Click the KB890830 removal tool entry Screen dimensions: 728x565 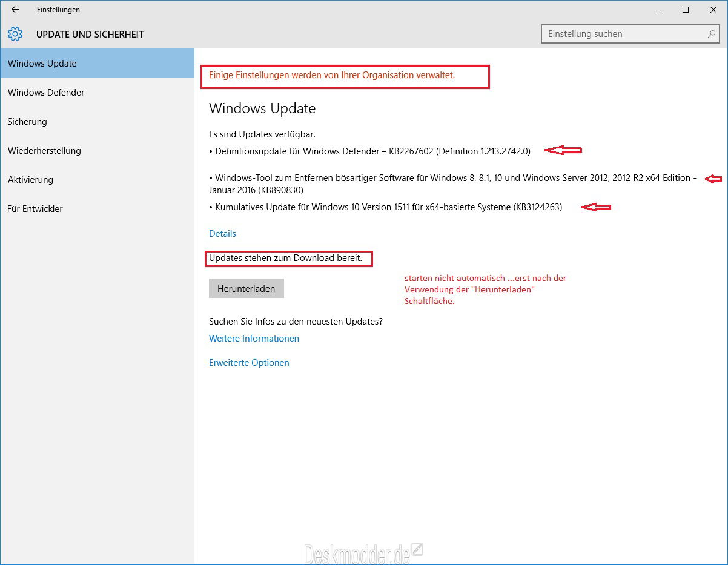452,184
